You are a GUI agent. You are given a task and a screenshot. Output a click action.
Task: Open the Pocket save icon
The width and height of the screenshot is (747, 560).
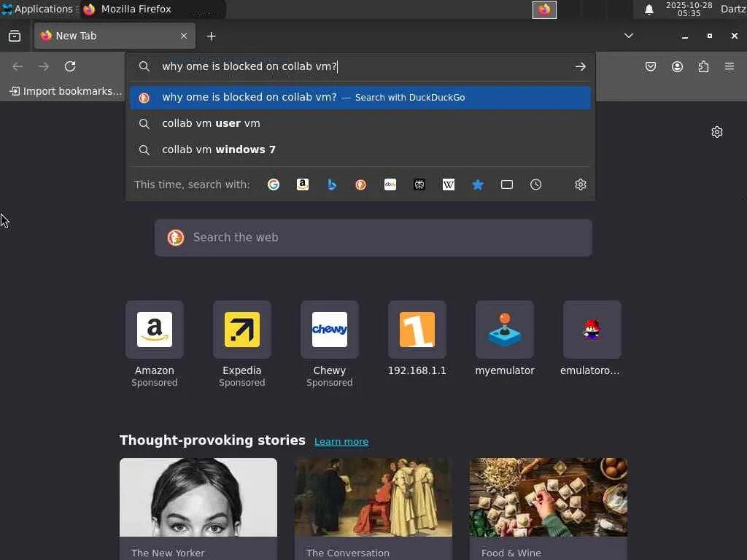(x=651, y=66)
